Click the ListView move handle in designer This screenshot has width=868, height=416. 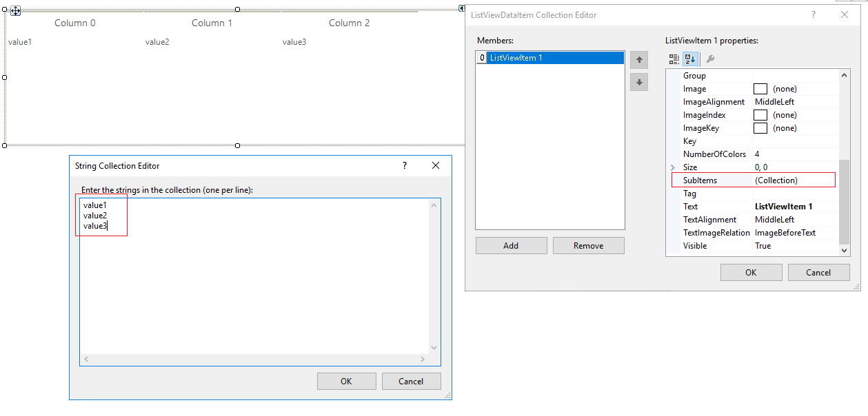coord(15,10)
